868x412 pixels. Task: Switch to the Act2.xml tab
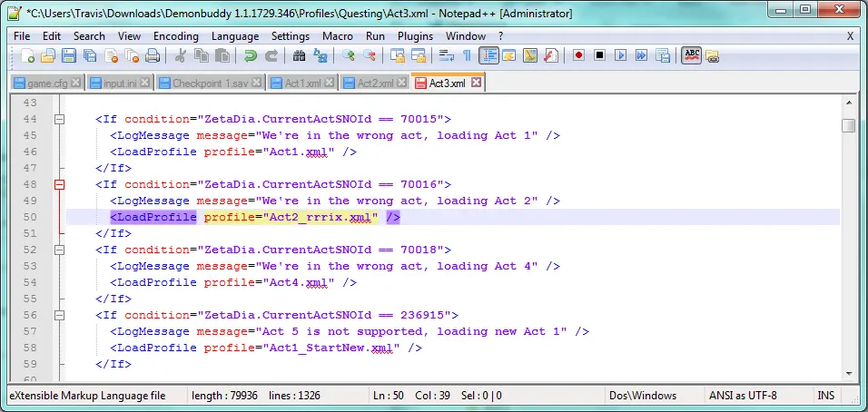pyautogui.click(x=376, y=83)
